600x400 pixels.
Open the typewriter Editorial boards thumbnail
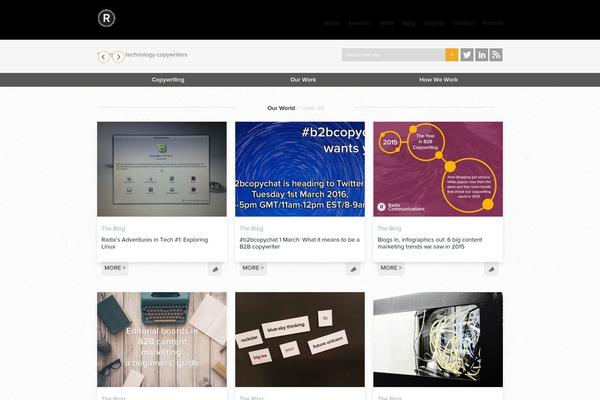(x=162, y=340)
